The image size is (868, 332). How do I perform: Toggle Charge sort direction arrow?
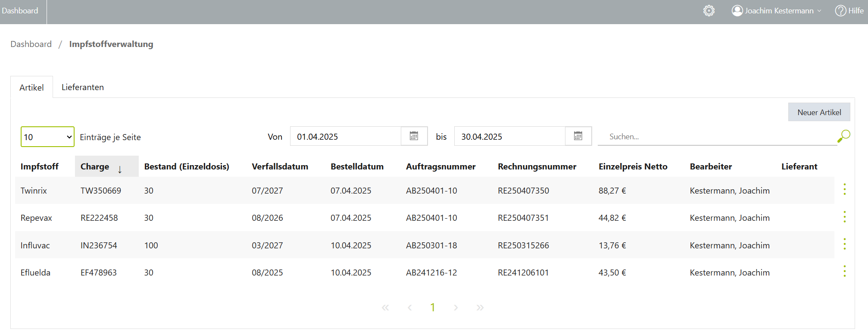click(x=120, y=169)
